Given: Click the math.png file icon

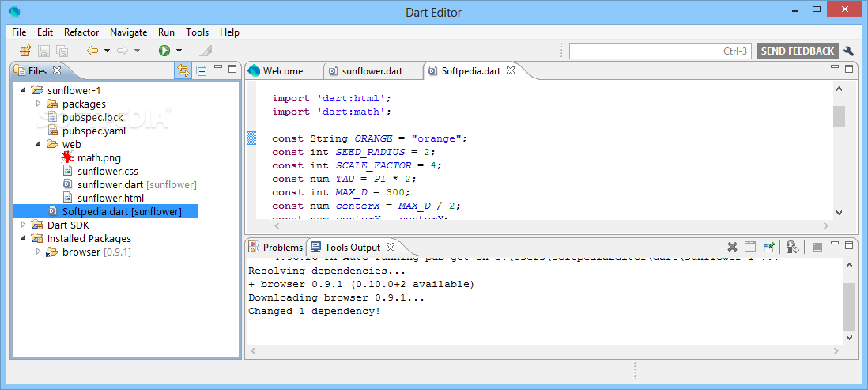Looking at the screenshot, I should coord(68,157).
